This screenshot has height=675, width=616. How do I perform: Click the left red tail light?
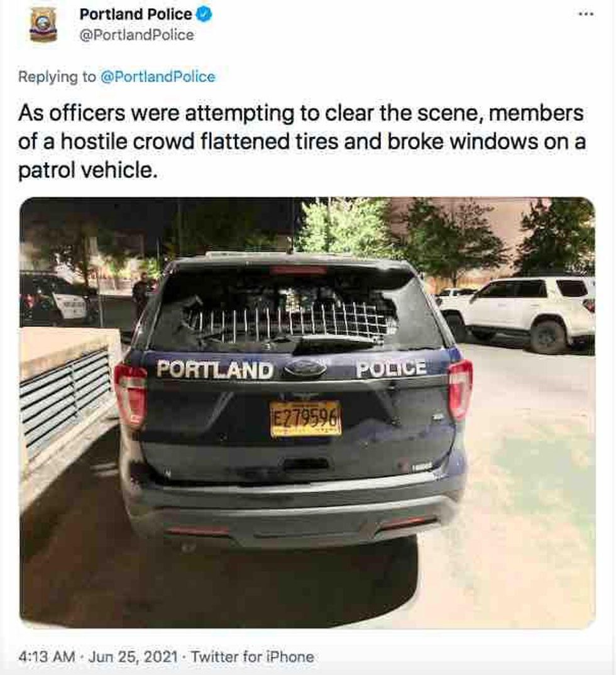[131, 395]
